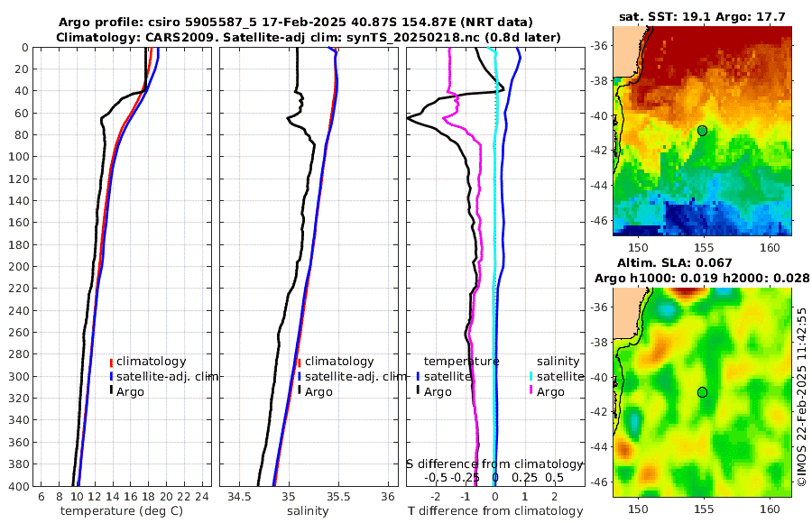Click the 'sat. SST: 19.1 Argo: 17.7' heading
This screenshot has width=812, height=523.
coord(702,16)
